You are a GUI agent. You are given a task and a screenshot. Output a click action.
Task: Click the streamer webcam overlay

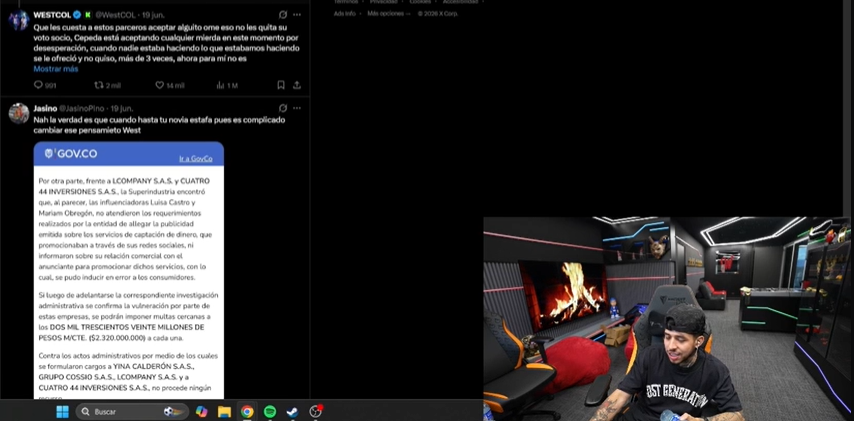click(x=667, y=319)
